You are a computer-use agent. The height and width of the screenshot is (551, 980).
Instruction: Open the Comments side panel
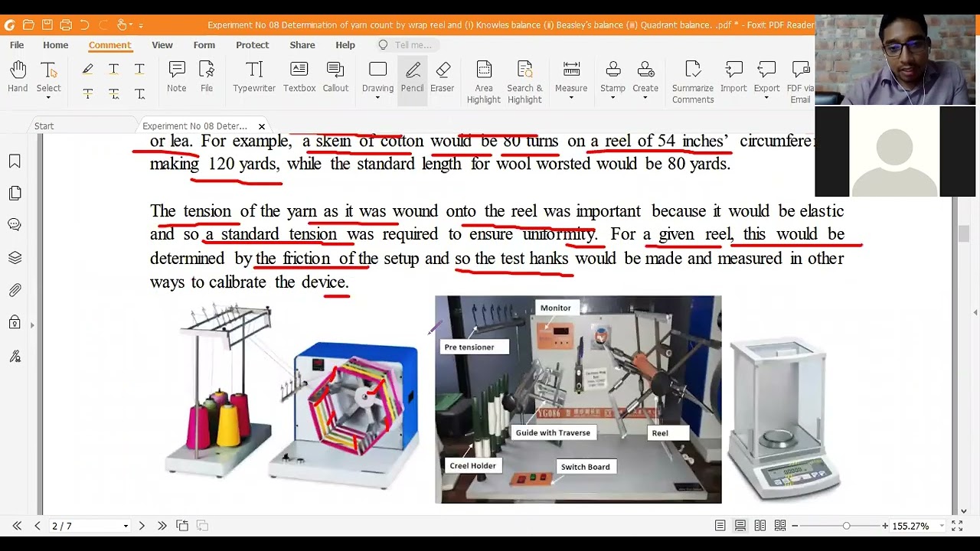15,225
